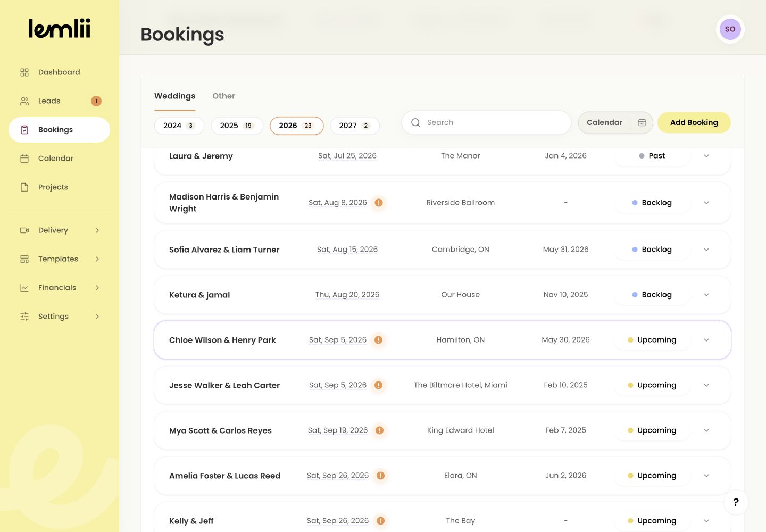Click the lemlii logo
Screen dimensions: 766x532
(59, 29)
